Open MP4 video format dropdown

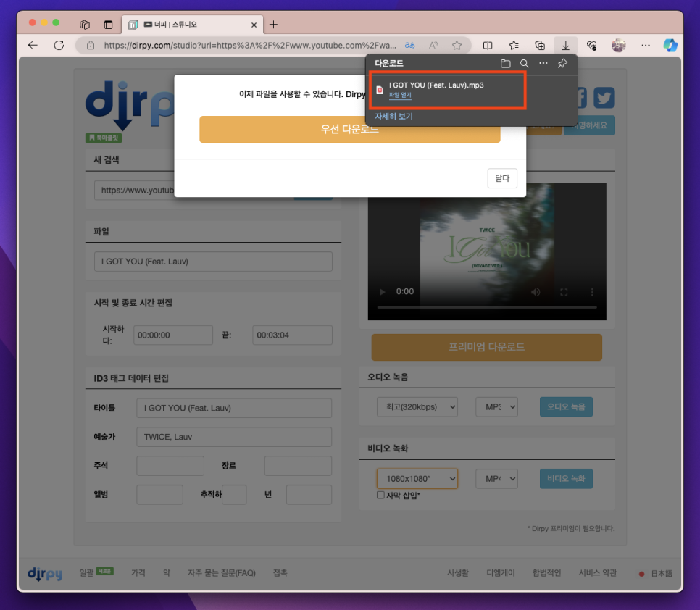[x=496, y=479]
